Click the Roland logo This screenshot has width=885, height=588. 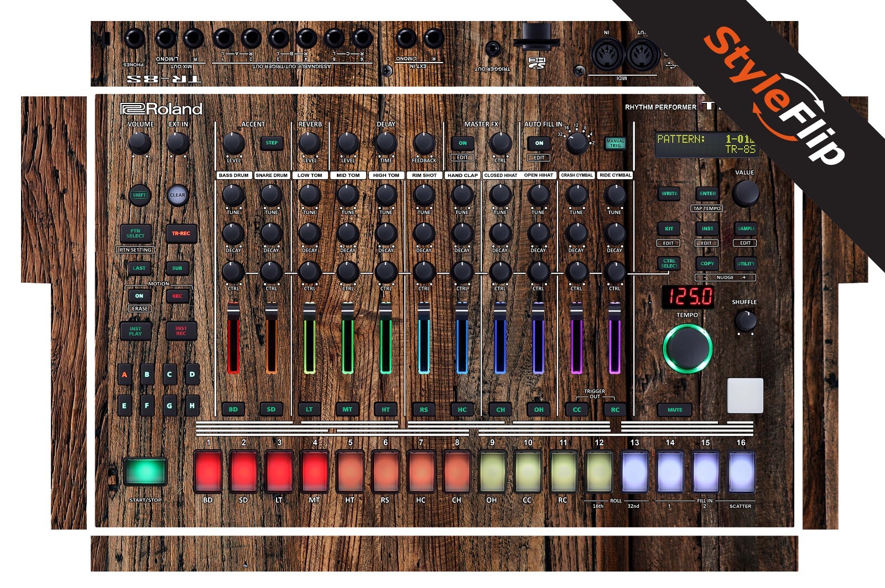162,109
